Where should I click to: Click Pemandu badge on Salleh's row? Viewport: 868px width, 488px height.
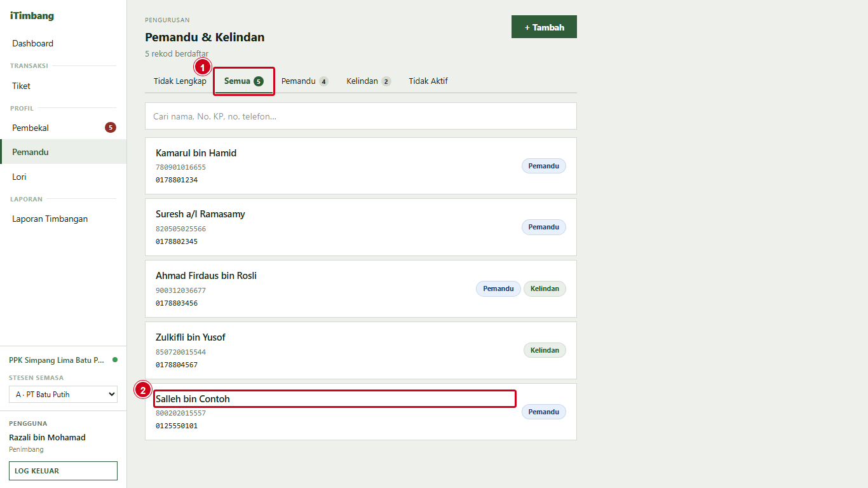pyautogui.click(x=544, y=412)
